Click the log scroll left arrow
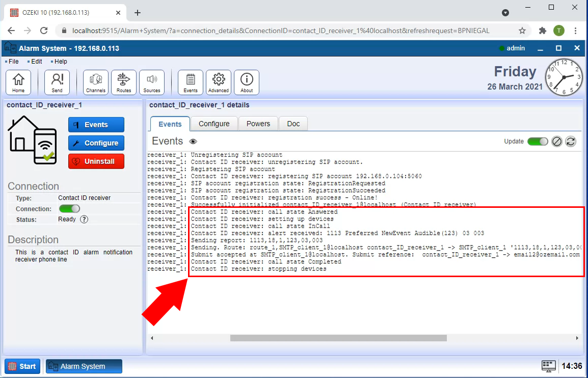The width and height of the screenshot is (588, 378). [152, 338]
